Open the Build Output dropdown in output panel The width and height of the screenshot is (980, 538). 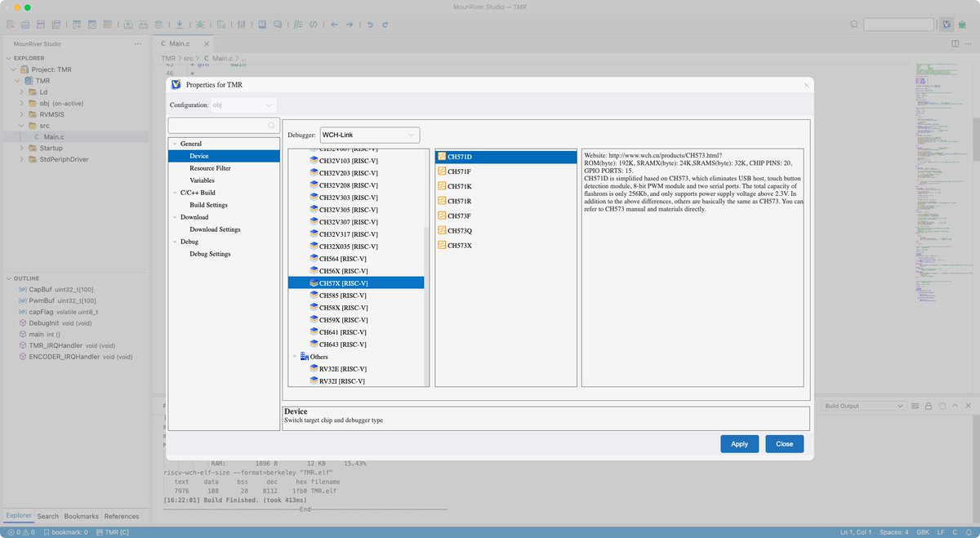pos(865,406)
